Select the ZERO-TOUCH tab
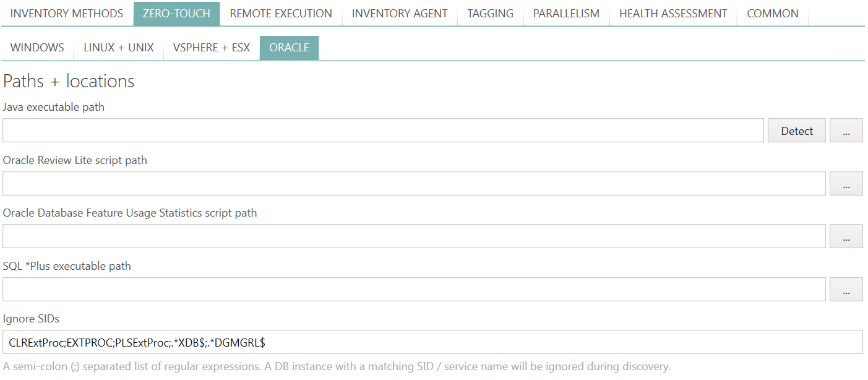The height and width of the screenshot is (380, 868). pos(176,13)
